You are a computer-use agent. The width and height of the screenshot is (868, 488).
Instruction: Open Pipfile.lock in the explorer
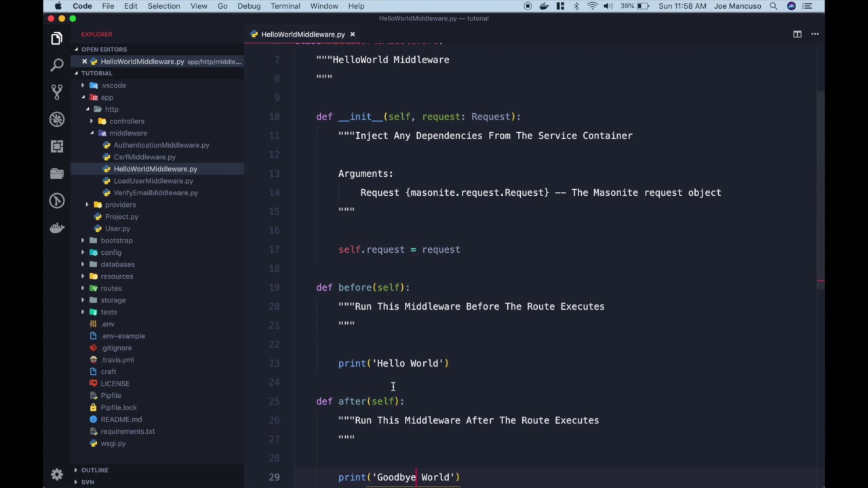[x=119, y=407]
